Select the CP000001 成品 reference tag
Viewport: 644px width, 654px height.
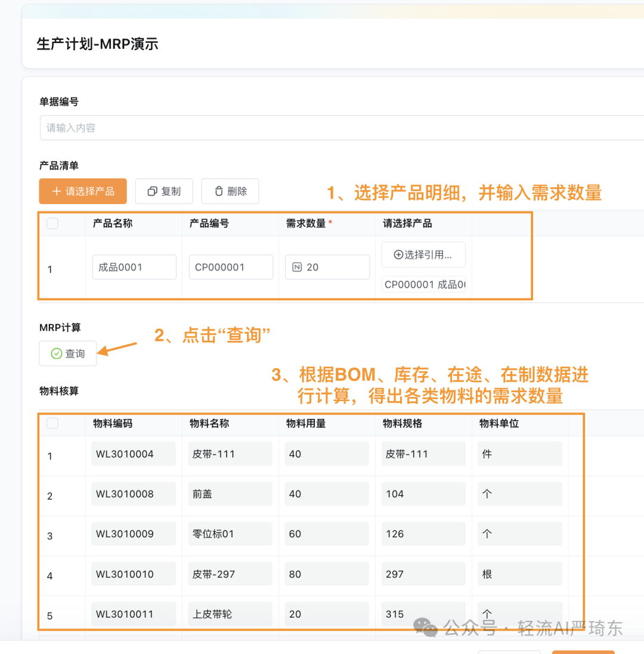(x=423, y=284)
